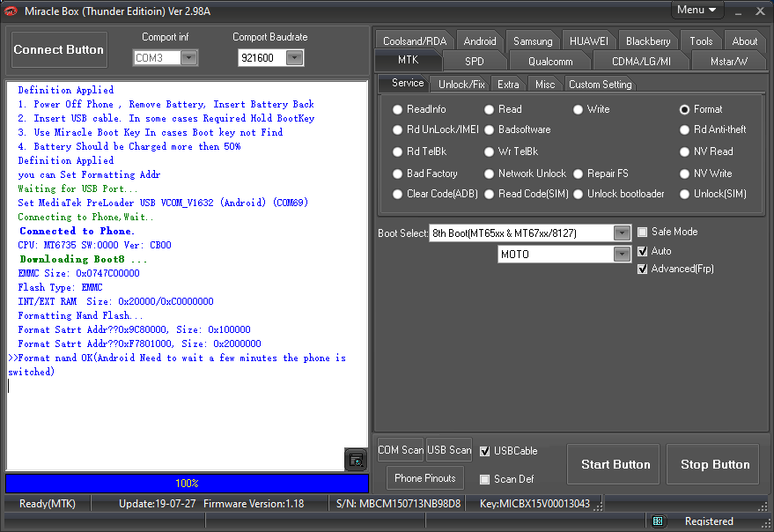Viewport: 774px width, 532px height.
Task: Open the Menu dropdown in title bar
Action: (x=697, y=10)
